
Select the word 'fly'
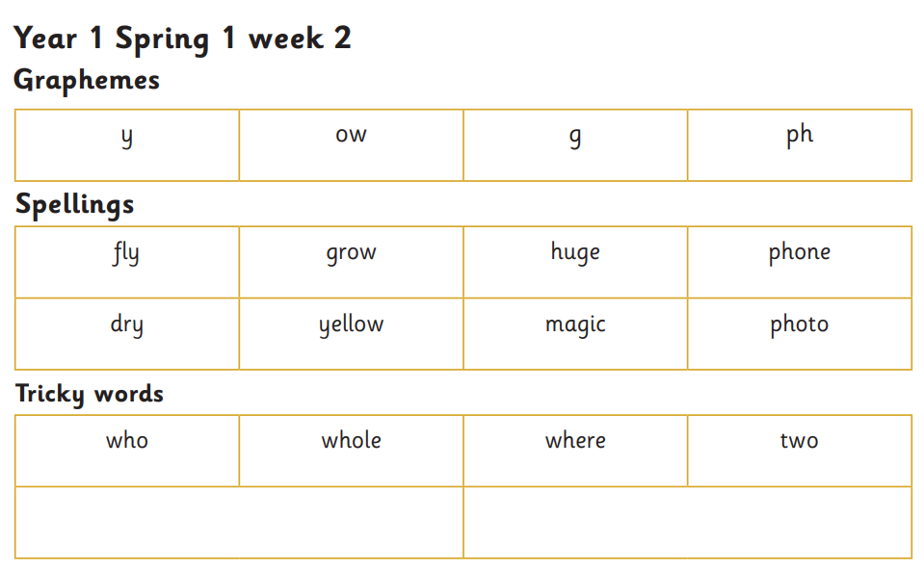tap(126, 253)
